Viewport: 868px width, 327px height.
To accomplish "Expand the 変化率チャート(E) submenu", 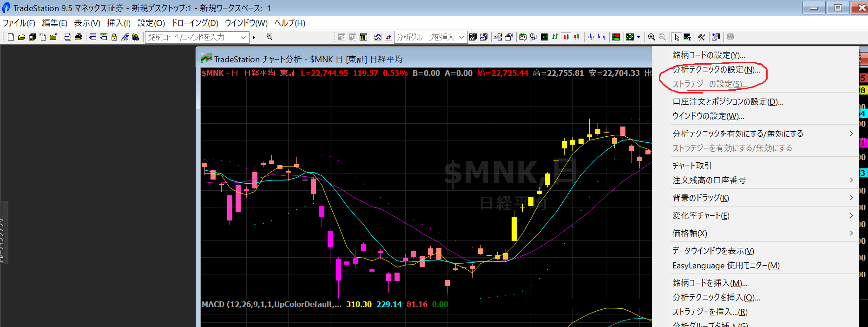I will pyautogui.click(x=755, y=215).
